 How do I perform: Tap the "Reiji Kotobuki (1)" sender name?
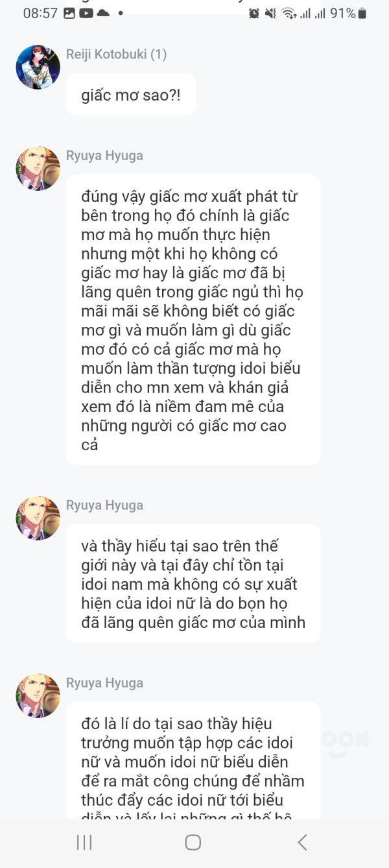(x=116, y=54)
